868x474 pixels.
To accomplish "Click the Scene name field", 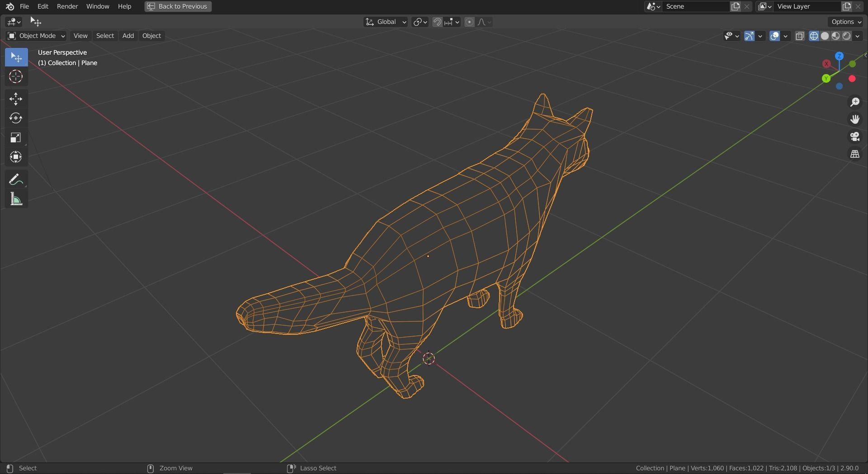I will (696, 6).
